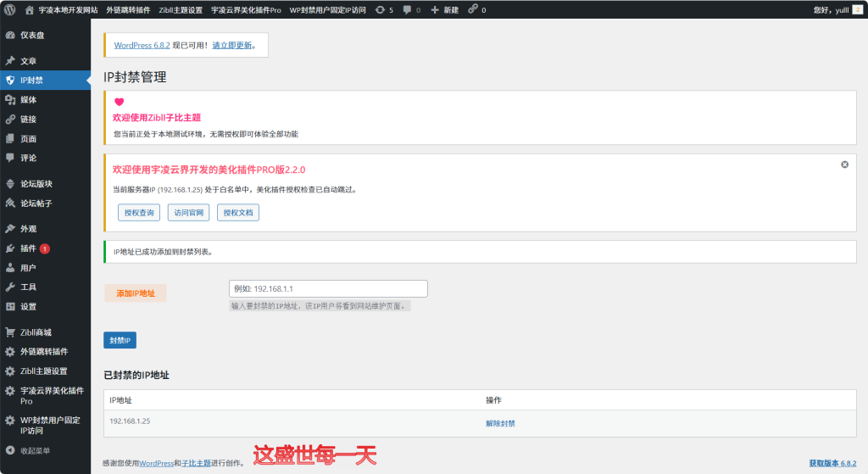Click the 用户 person icon

[10, 267]
